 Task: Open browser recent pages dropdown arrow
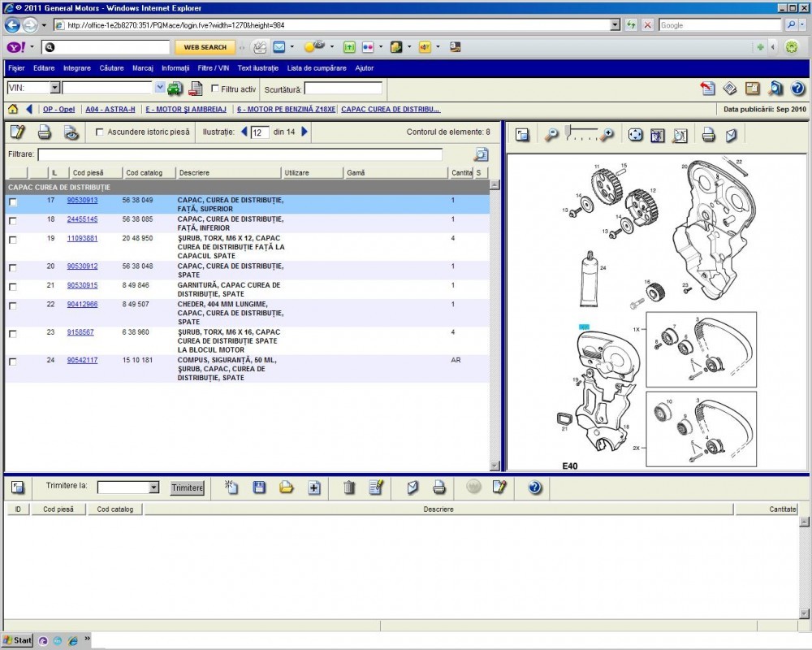coord(44,25)
